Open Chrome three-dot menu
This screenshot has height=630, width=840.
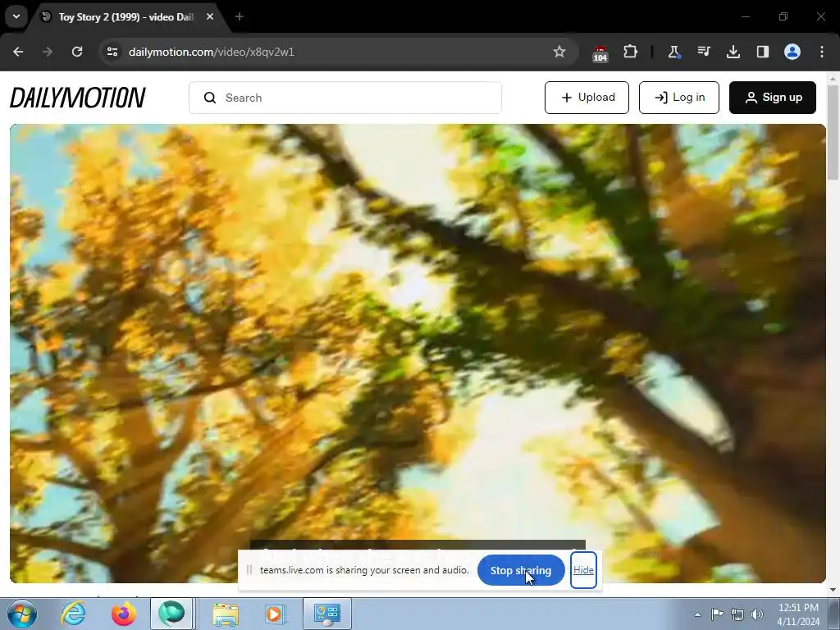click(822, 52)
